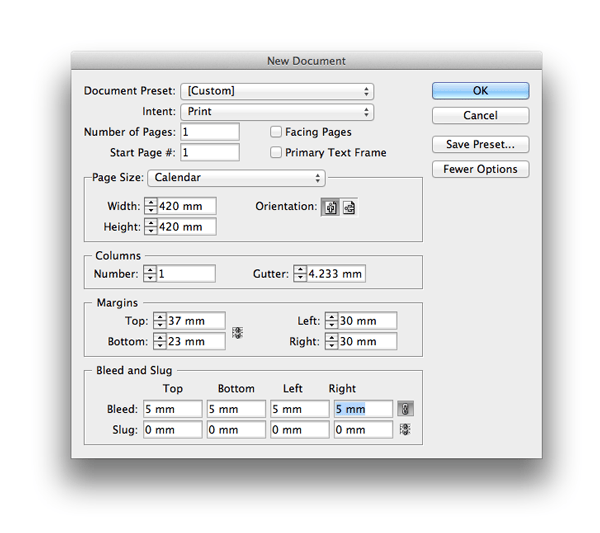Click Columns Number field
This screenshot has height=533, width=600.
tap(186, 274)
